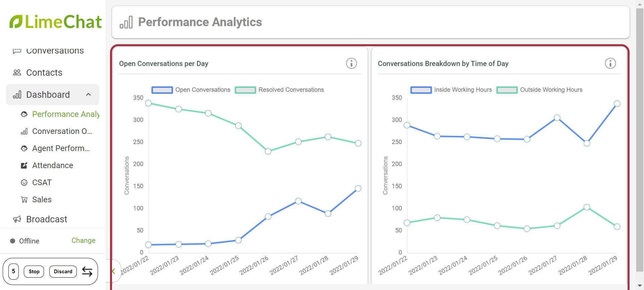Click Inside Working Hours point on 2022/01/29
This screenshot has width=644, height=290.
(617, 104)
